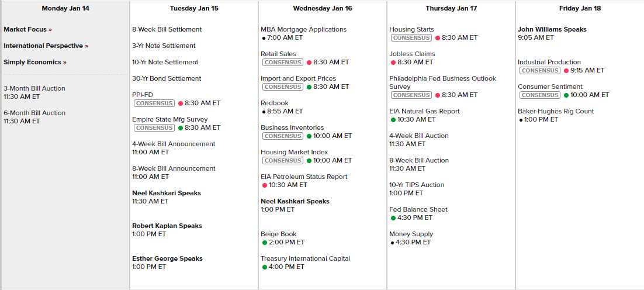The height and width of the screenshot is (290, 644).
Task: Open the Simply Economics link
Action: click(x=35, y=62)
